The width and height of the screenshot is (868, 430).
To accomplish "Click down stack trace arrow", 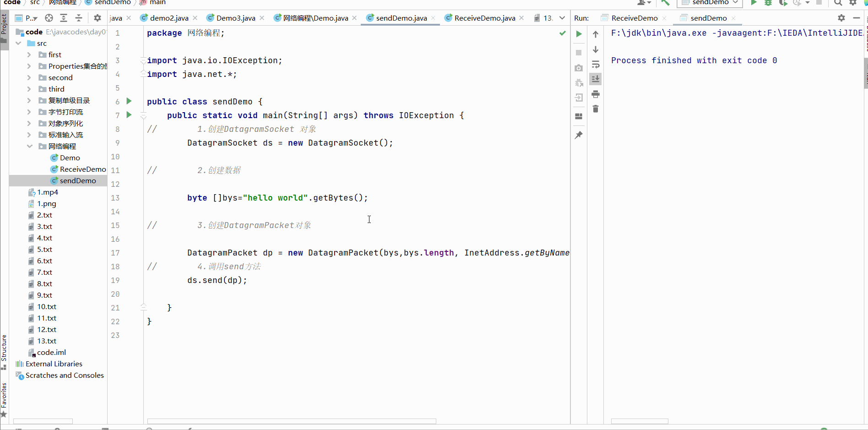I will [x=596, y=49].
